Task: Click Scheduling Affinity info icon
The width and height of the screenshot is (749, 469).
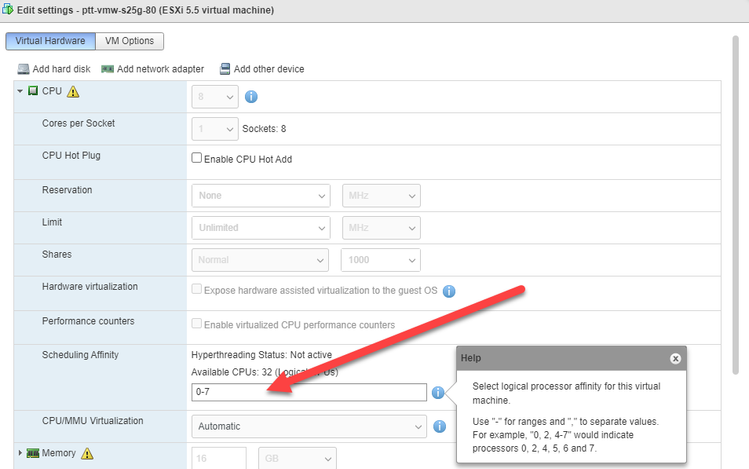Action: [438, 393]
